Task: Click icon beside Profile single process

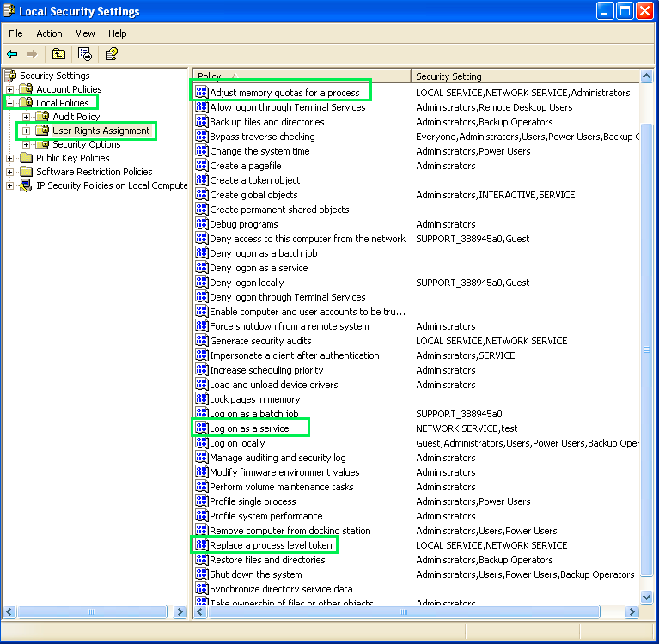Action: coord(202,501)
